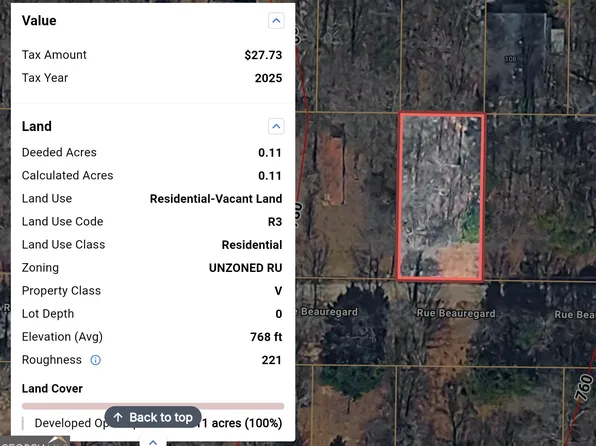The image size is (596, 446).
Task: Collapse the Value section chevron
Action: click(276, 21)
